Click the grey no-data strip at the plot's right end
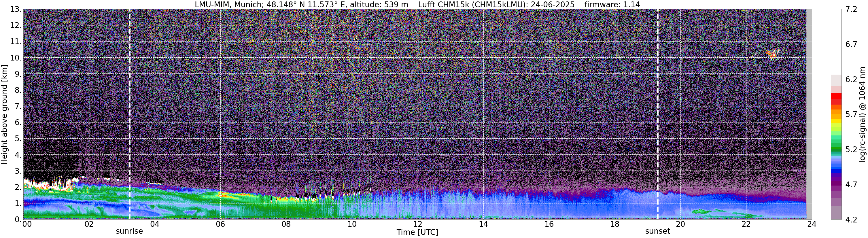868x238 pixels. [809, 114]
